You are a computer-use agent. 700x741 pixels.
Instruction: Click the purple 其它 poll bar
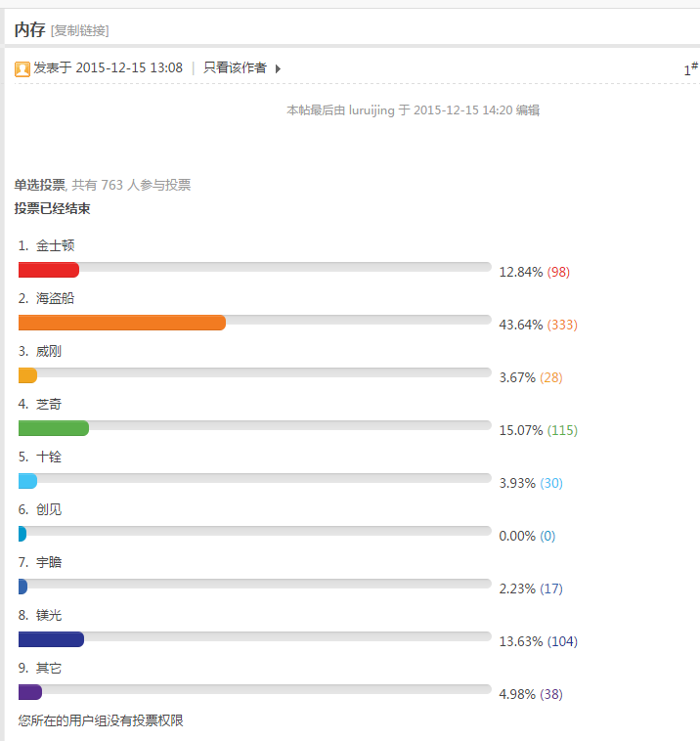tap(30, 692)
